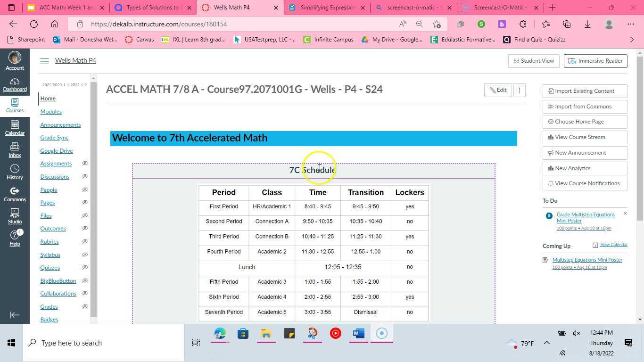Click the Windows taskbar search box

click(x=104, y=343)
